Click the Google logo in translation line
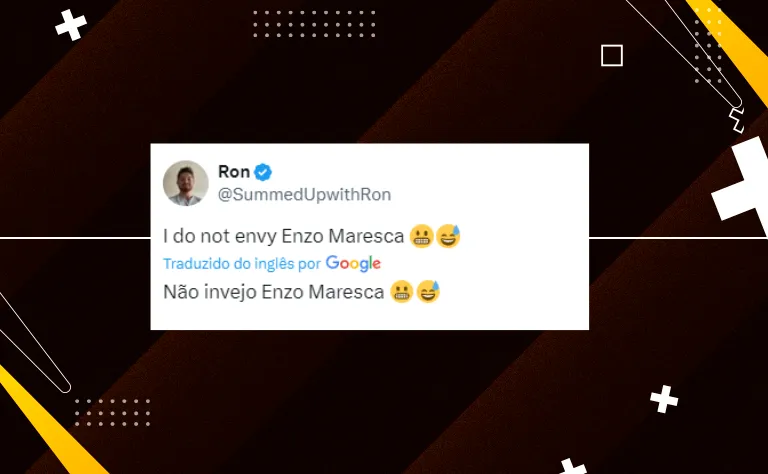768x474 pixels. [353, 263]
